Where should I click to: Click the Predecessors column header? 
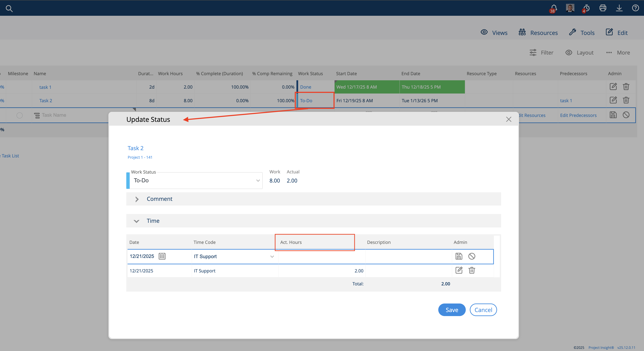(x=573, y=73)
